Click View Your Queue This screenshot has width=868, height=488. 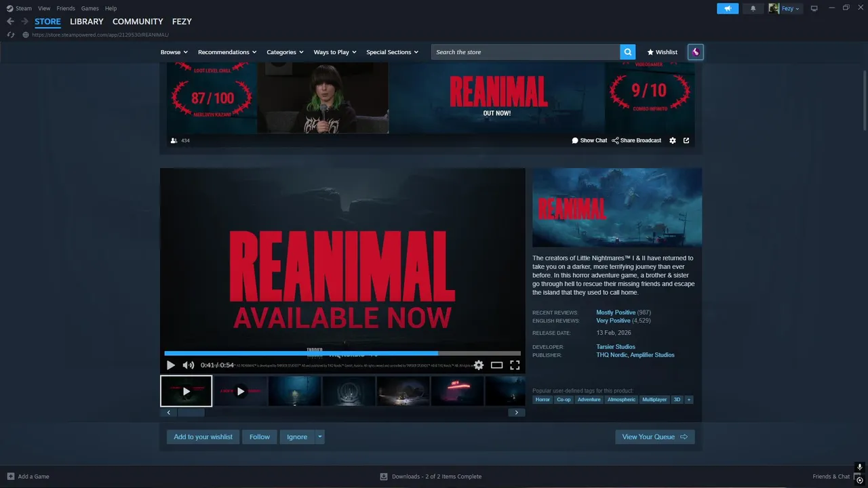[655, 437]
